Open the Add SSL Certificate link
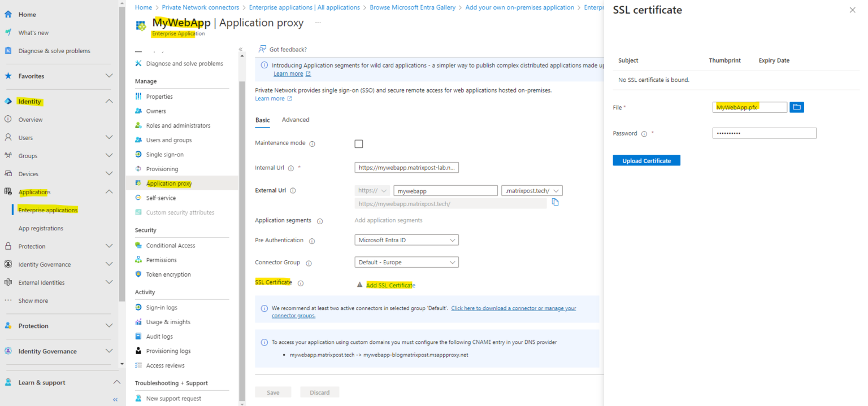The width and height of the screenshot is (868, 406). [x=390, y=285]
